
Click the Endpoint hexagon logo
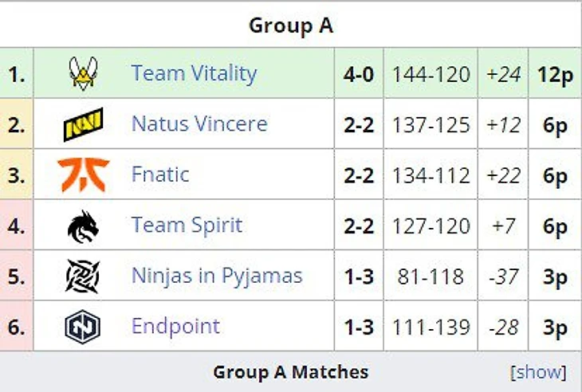[83, 327]
